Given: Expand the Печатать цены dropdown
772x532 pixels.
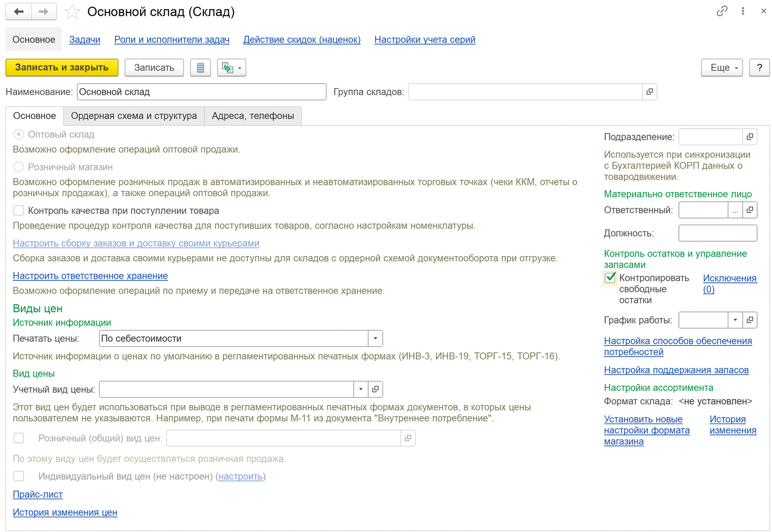Looking at the screenshot, I should pyautogui.click(x=375, y=338).
